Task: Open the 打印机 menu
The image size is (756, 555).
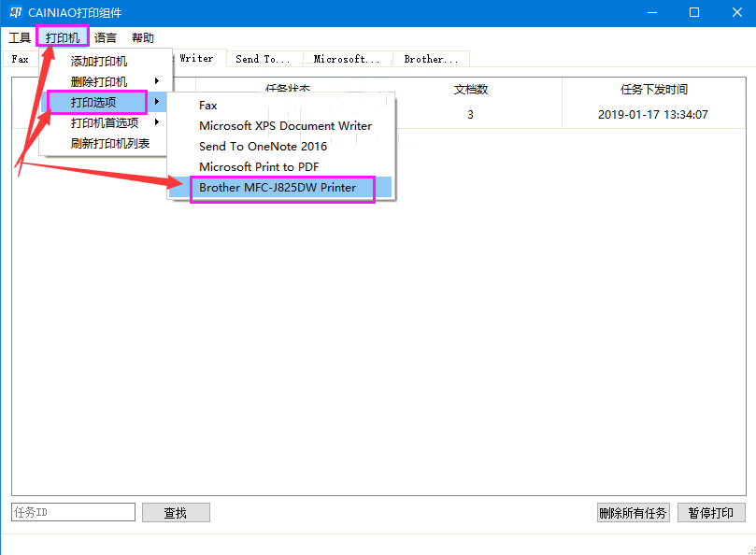Action: pyautogui.click(x=63, y=38)
